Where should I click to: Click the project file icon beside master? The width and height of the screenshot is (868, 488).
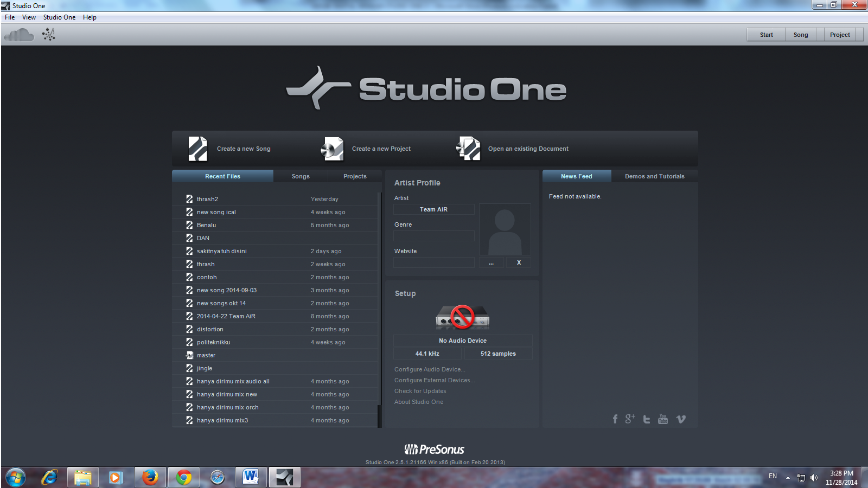click(x=189, y=355)
